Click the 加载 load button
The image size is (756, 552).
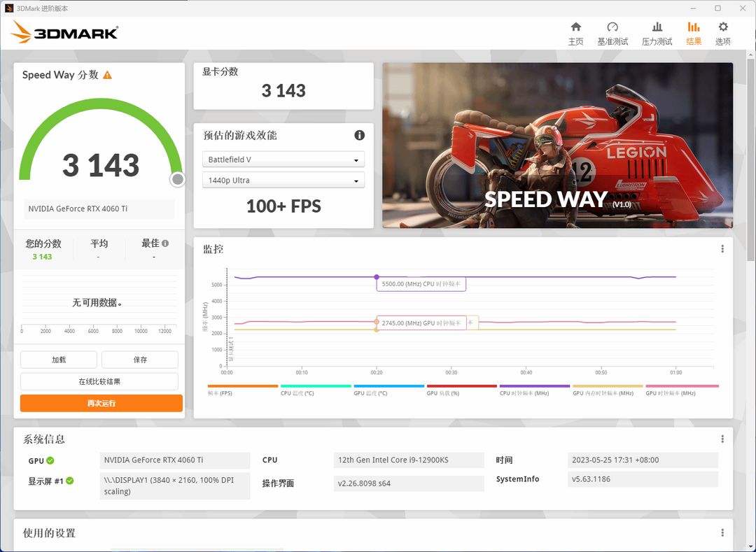59,360
